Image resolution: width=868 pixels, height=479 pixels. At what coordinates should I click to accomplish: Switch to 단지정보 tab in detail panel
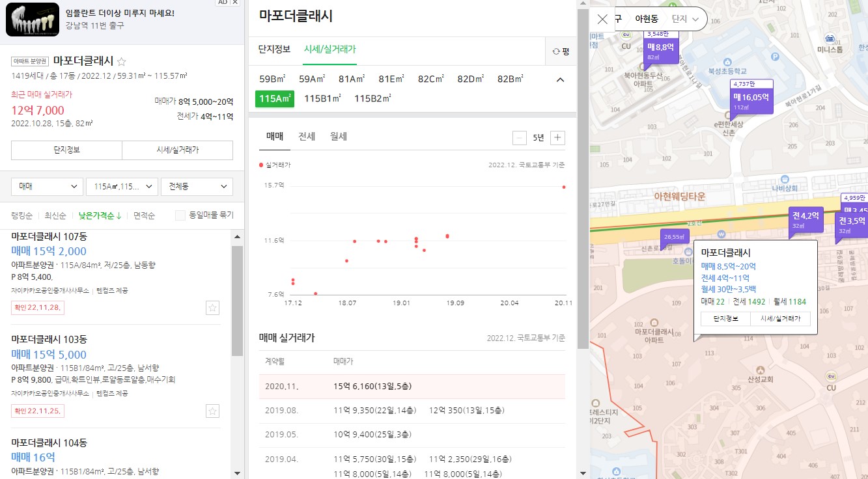coord(274,49)
